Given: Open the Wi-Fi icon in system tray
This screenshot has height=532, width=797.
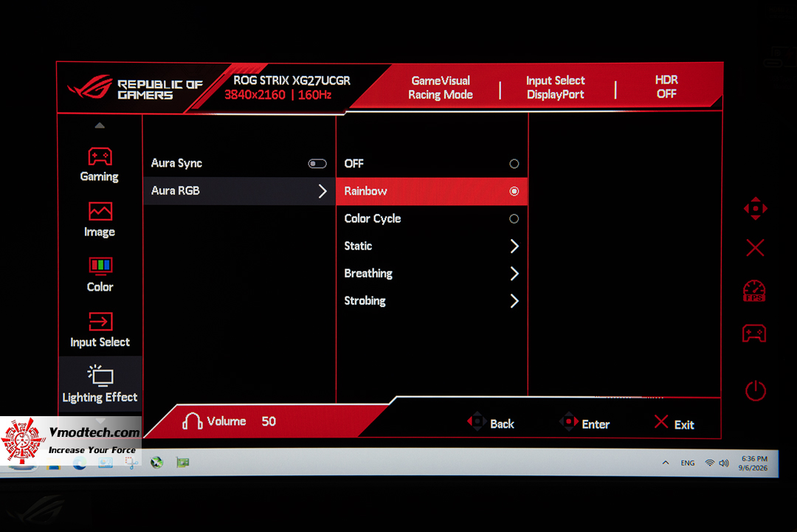Looking at the screenshot, I should tap(710, 463).
